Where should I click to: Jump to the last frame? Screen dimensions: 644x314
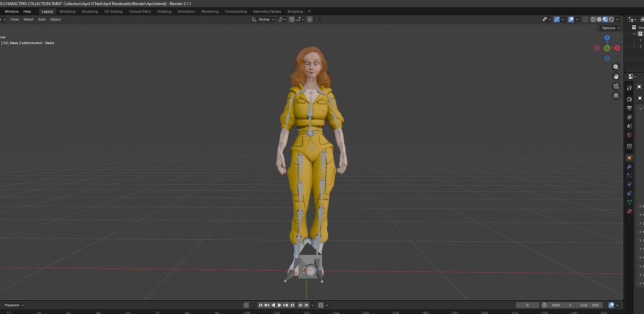click(292, 305)
